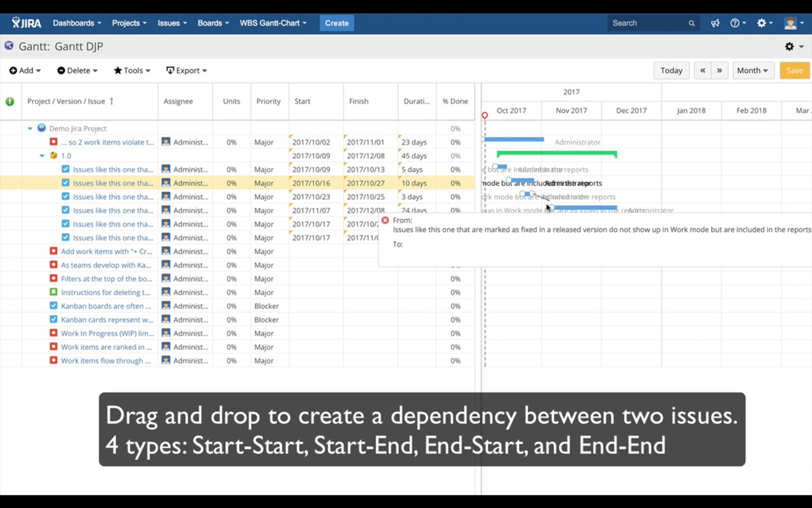
Task: Click the red today marker on timeline
Action: pos(485,116)
